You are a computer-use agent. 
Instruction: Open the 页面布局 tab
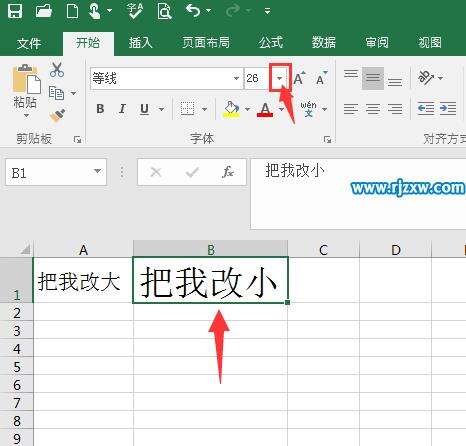tap(206, 42)
